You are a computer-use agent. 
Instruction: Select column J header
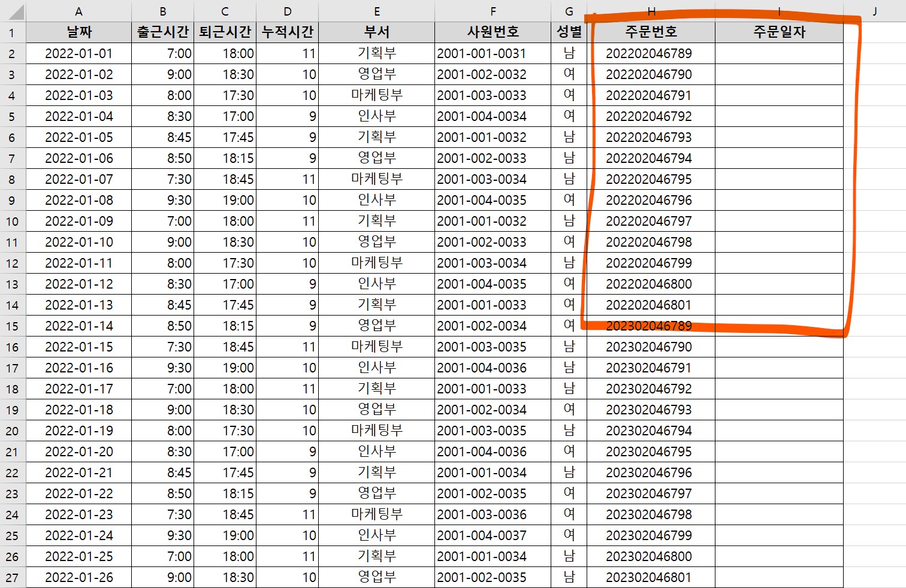pos(875,11)
